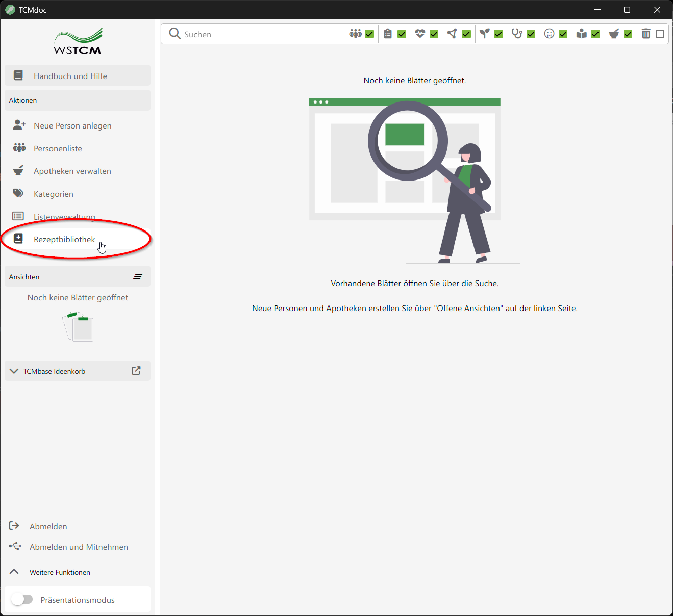673x616 pixels.
Task: Click the external link icon beside TCMbase Ideenkorb
Action: click(x=136, y=371)
